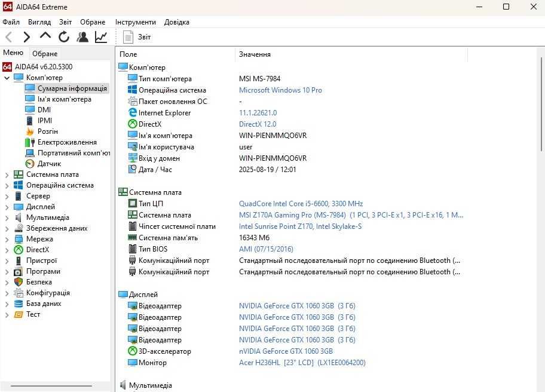The width and height of the screenshot is (545, 392).
Task: Click the 3D-акселератор row icon
Action: [x=133, y=351]
